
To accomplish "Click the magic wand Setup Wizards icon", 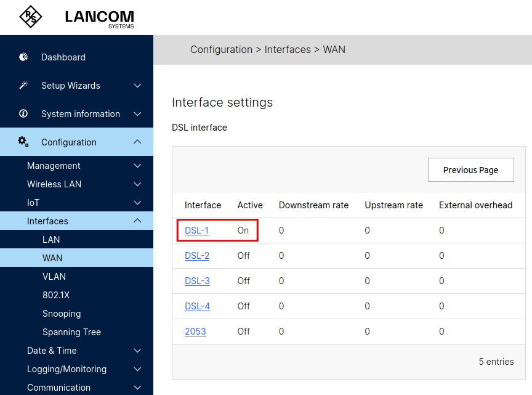I will 23,85.
